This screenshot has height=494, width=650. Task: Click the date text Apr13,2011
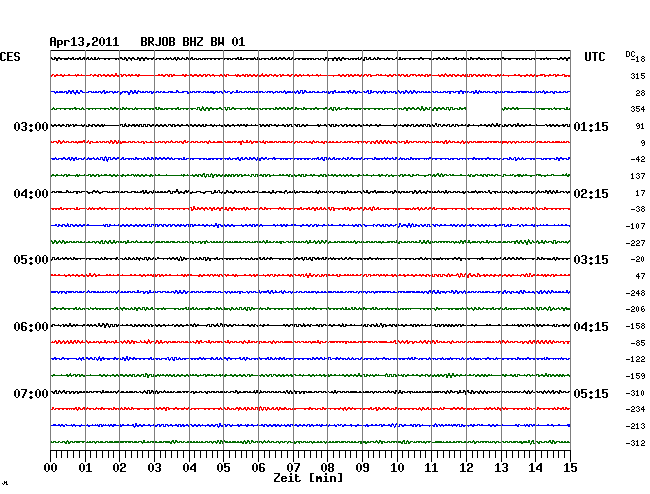(84, 42)
